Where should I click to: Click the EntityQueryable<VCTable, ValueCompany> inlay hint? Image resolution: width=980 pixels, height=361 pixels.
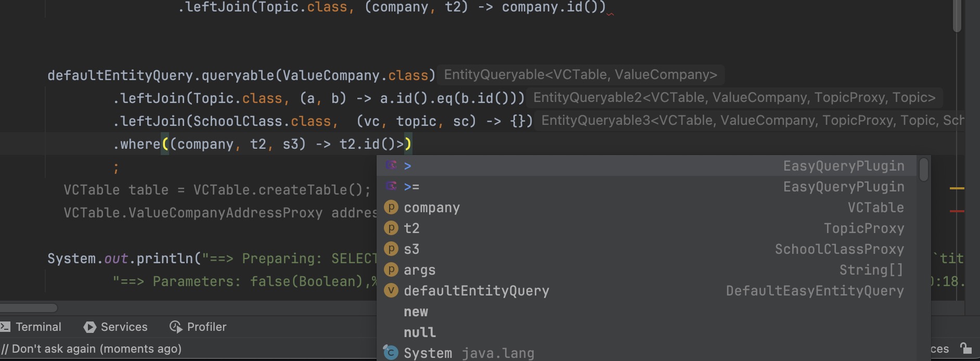tap(581, 74)
